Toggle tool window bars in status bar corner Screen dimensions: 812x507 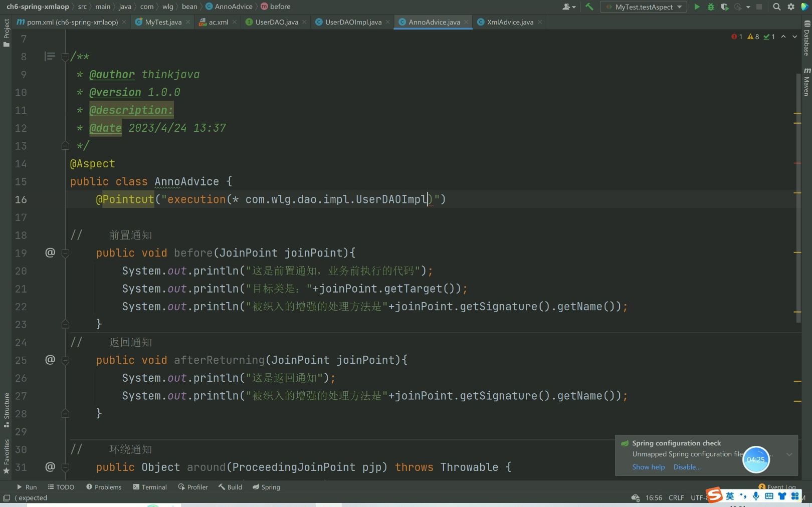[x=7, y=498]
